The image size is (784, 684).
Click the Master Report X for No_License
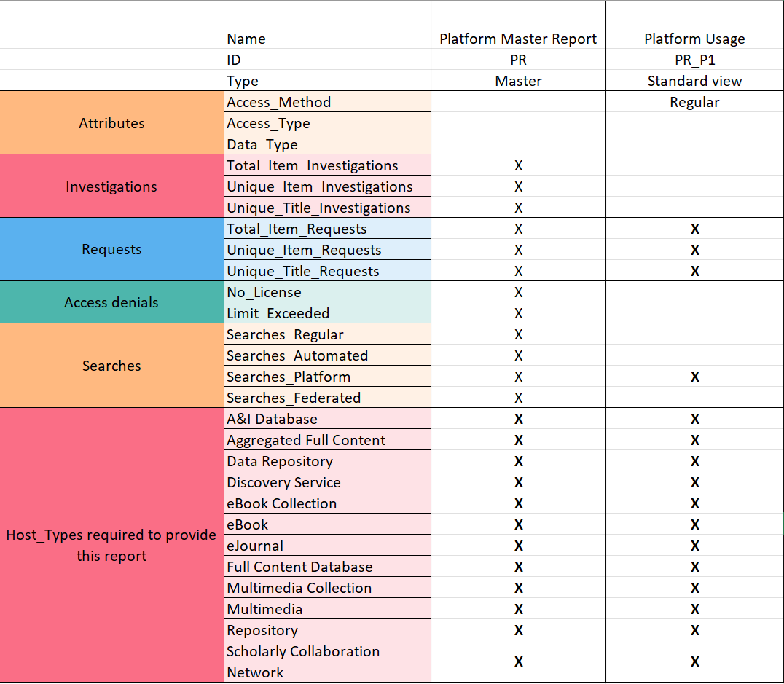(518, 292)
